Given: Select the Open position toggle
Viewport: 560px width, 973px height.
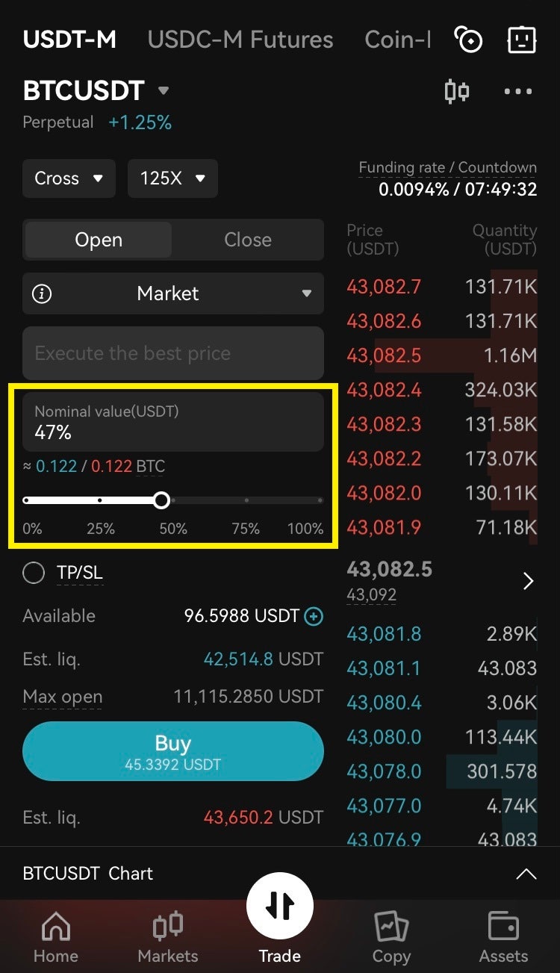Looking at the screenshot, I should coord(99,240).
